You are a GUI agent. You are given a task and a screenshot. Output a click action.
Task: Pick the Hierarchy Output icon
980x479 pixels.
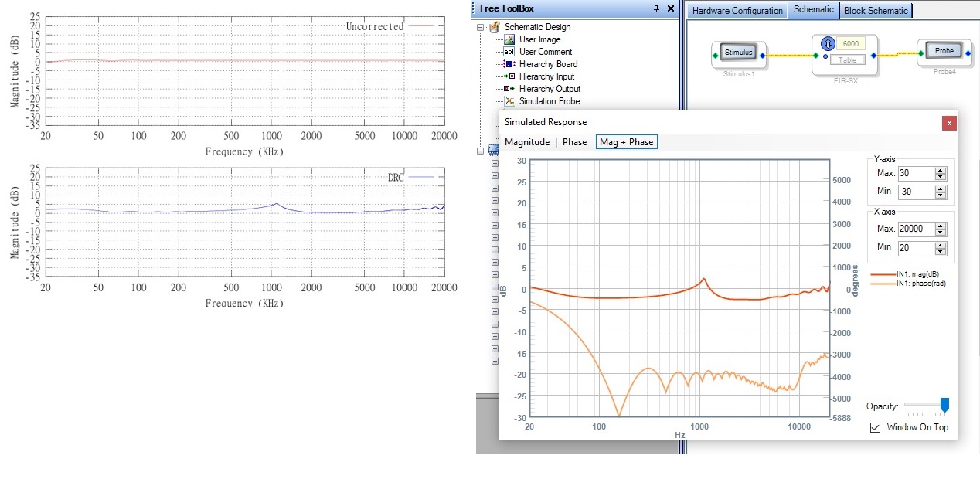pyautogui.click(x=509, y=89)
